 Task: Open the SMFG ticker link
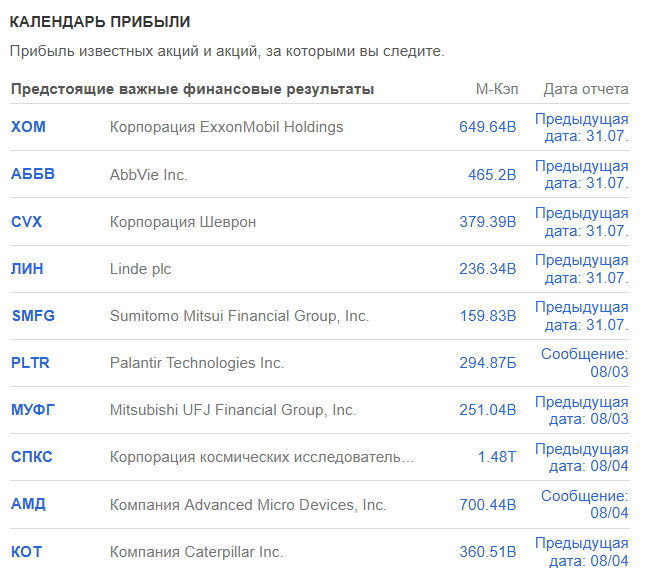(x=33, y=316)
